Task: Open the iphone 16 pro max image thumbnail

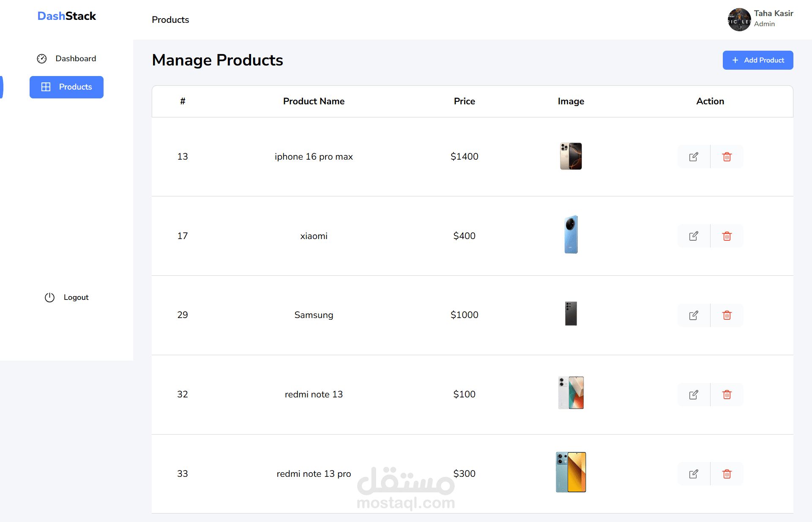Action: [x=571, y=156]
